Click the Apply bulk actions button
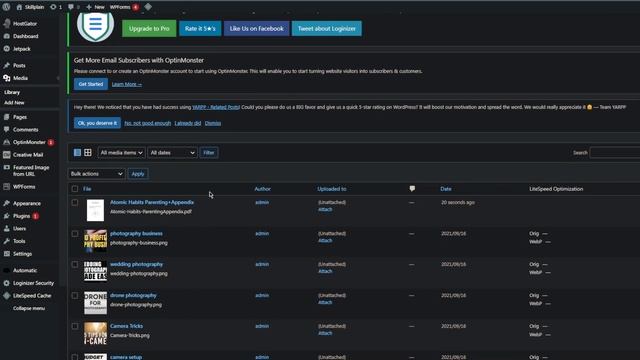Image resolution: width=640 pixels, height=360 pixels. [138, 174]
